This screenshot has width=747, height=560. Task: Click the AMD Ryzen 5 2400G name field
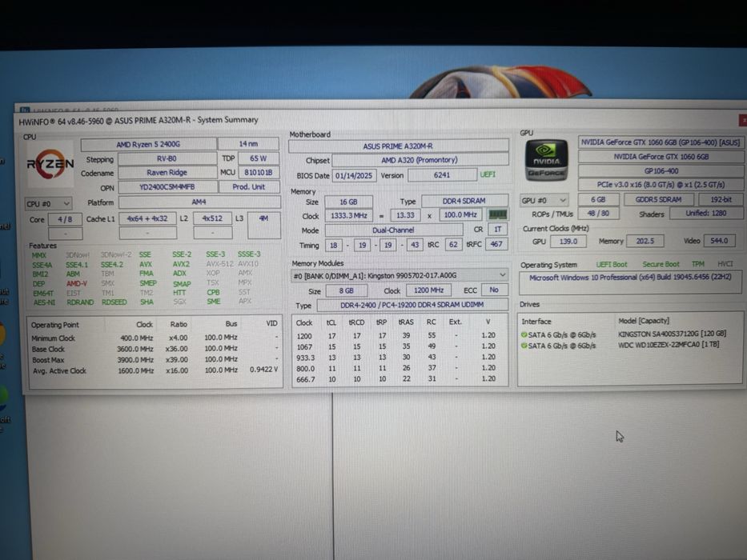[148, 144]
